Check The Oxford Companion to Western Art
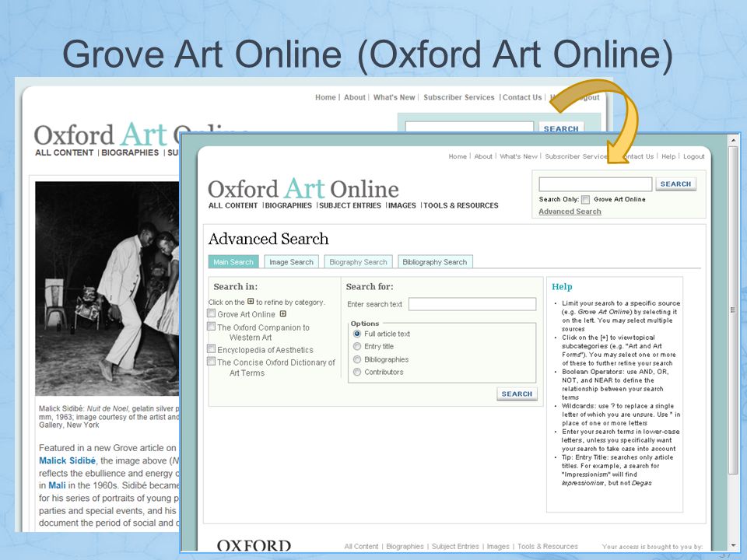 click(212, 326)
